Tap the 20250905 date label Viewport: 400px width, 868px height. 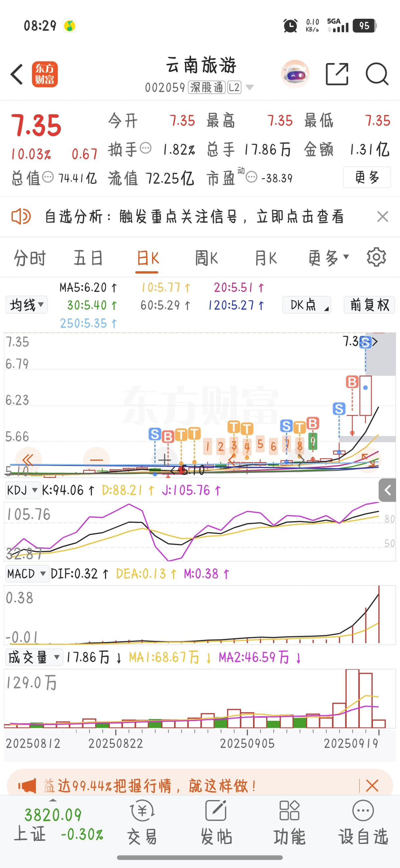click(247, 743)
